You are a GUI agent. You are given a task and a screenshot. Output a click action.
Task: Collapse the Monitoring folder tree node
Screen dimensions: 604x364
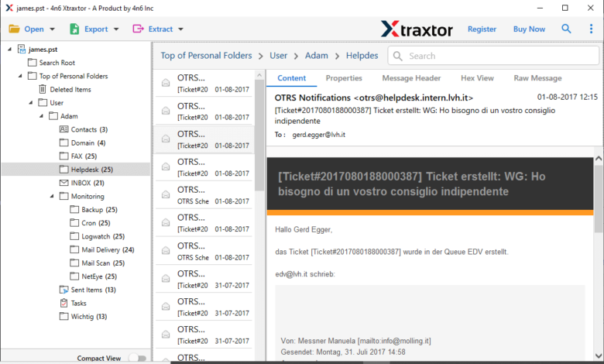coord(51,197)
